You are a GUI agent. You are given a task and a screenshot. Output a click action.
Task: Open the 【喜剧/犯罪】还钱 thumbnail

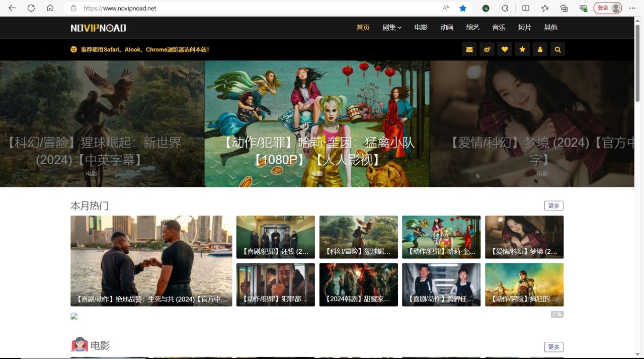coord(276,237)
